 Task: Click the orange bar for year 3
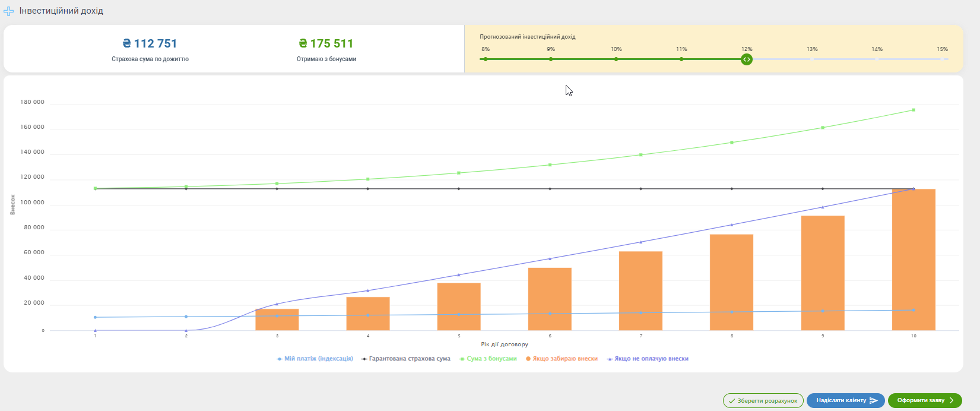click(x=277, y=321)
